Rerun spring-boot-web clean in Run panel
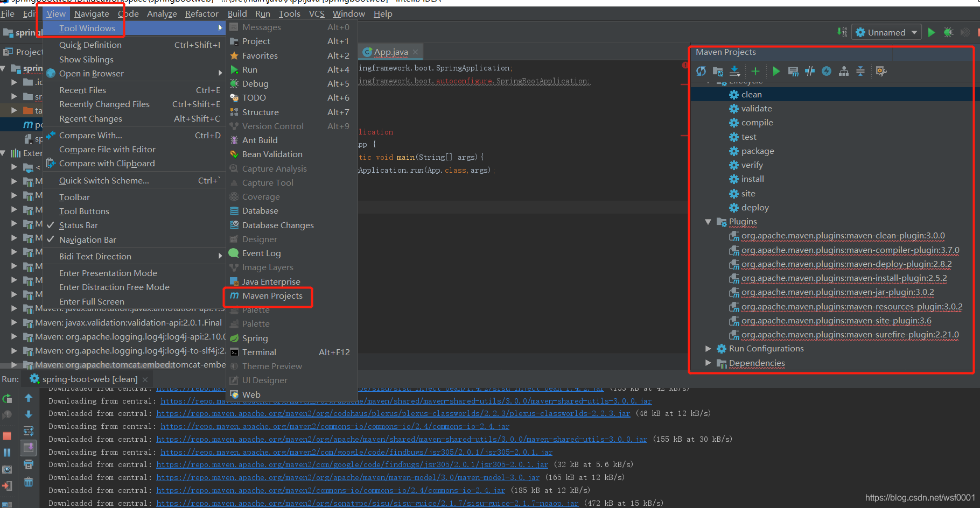The width and height of the screenshot is (980, 508). (7, 399)
